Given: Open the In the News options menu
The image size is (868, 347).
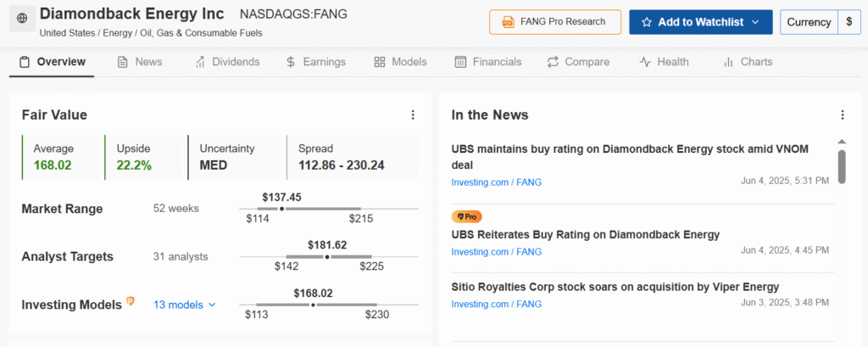Looking at the screenshot, I should [x=842, y=115].
